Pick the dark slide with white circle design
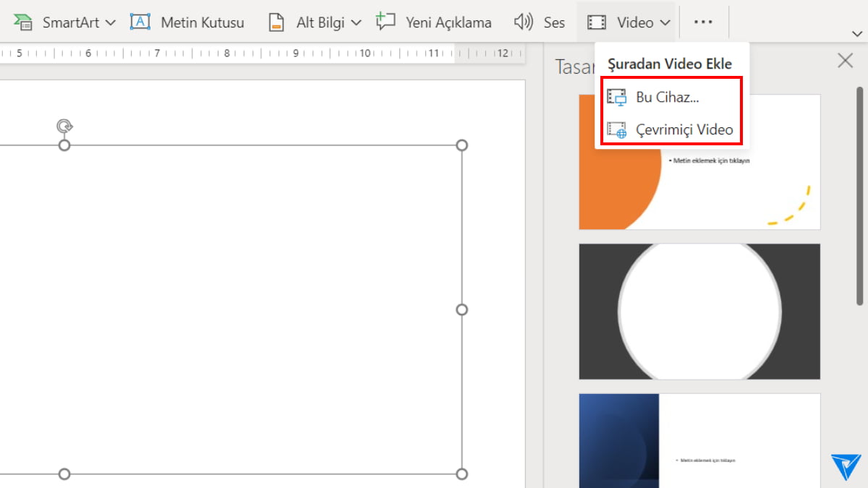The image size is (868, 488). pyautogui.click(x=699, y=311)
